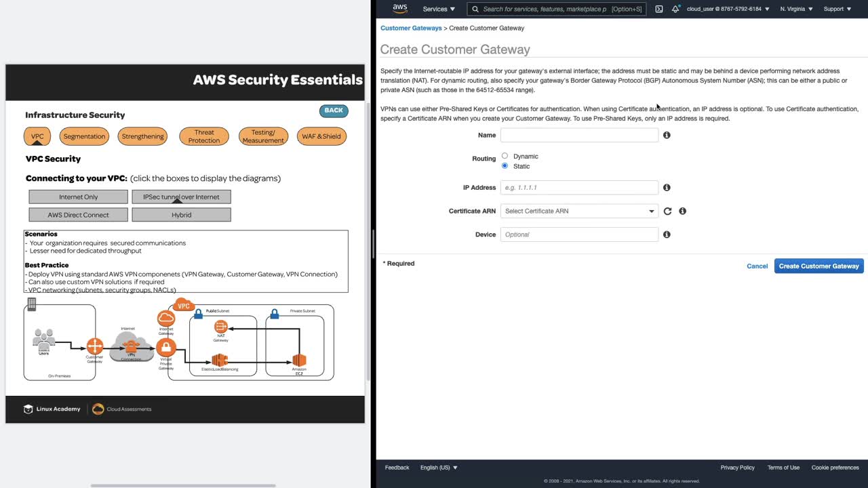Image resolution: width=868 pixels, height=488 pixels.
Task: Click the Public Subnet lock icon
Action: [198, 314]
